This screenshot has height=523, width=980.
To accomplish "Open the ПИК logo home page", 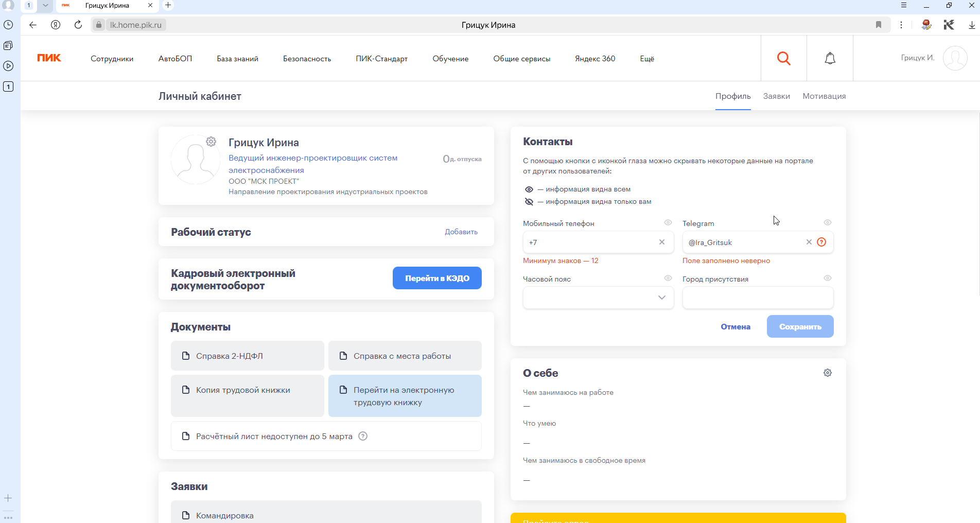I will (x=49, y=58).
